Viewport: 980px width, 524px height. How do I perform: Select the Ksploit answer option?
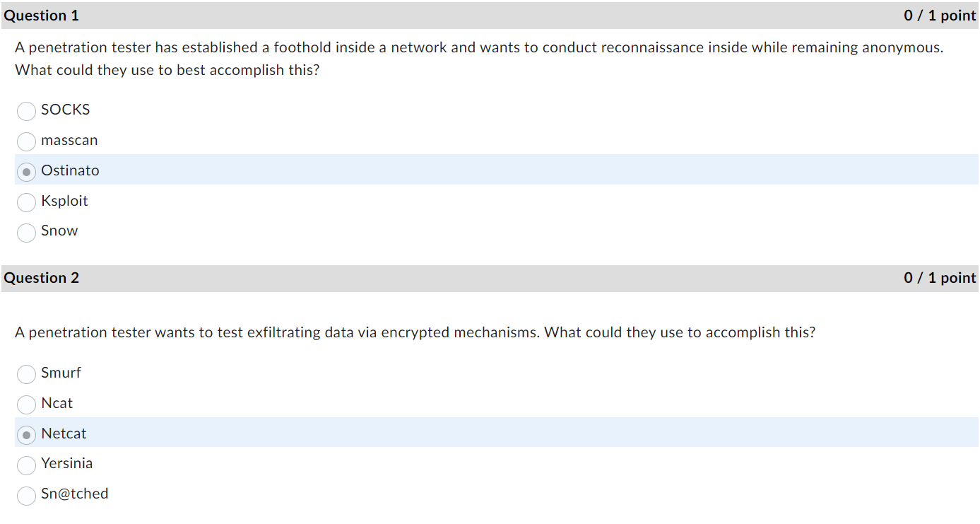coord(26,202)
